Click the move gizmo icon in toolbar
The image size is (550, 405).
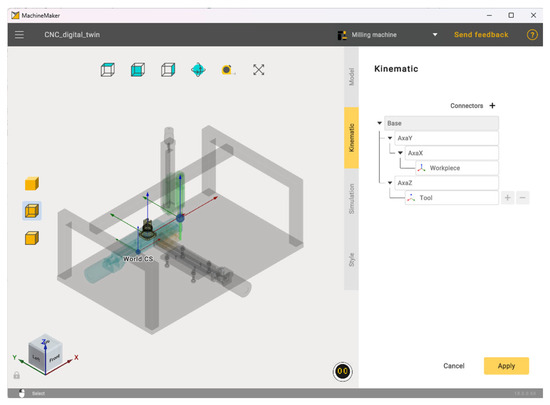click(x=198, y=69)
